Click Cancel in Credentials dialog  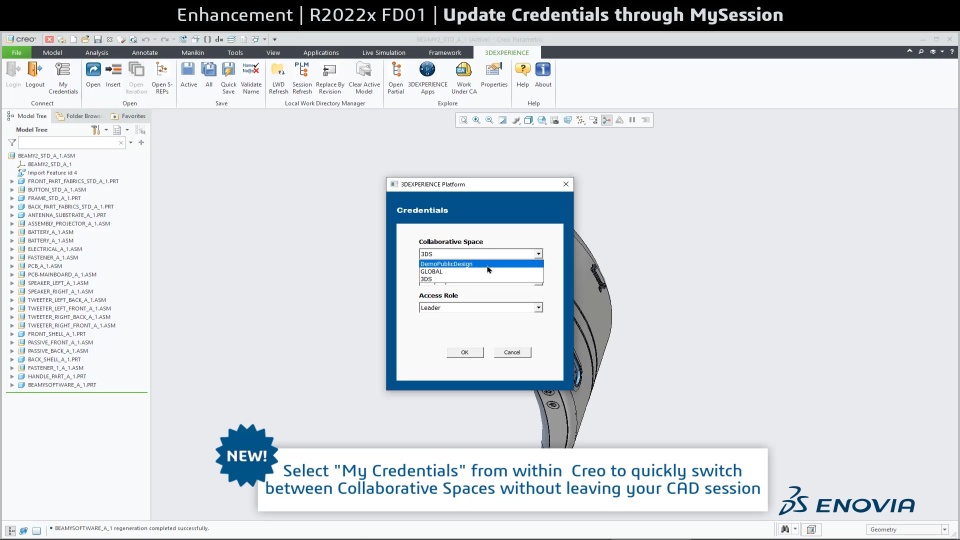(x=512, y=352)
